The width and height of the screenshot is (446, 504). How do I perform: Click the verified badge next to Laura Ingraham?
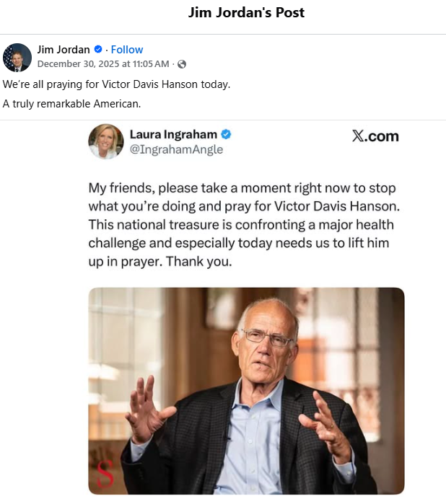(226, 134)
